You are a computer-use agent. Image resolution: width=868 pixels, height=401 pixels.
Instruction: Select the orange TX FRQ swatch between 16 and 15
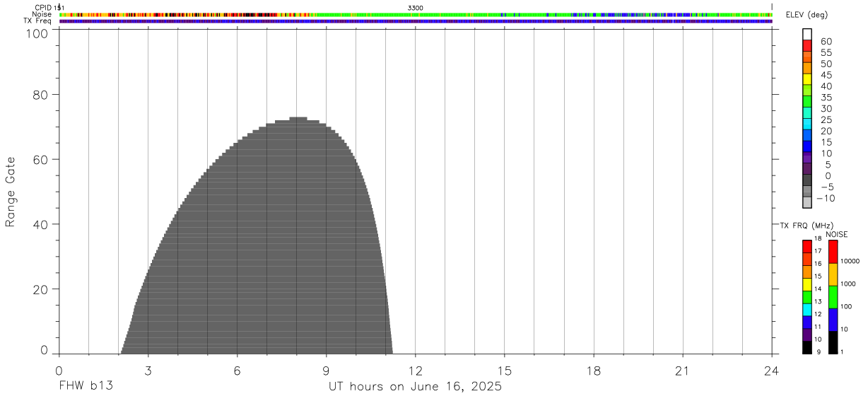807,272
